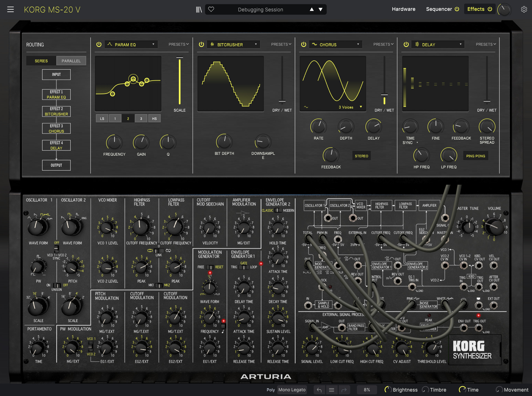Flip Modulation Generator FREE/RESET switch
532x396 pixels.
pos(210,267)
